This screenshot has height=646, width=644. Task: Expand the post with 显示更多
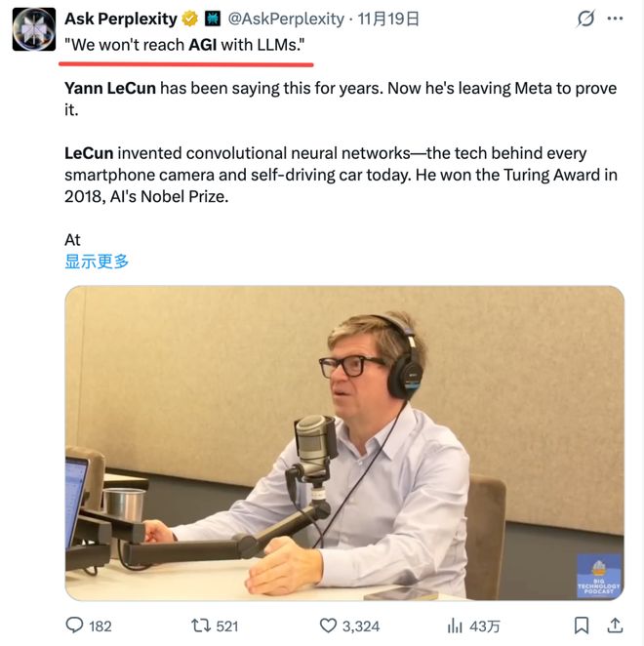pos(97,262)
